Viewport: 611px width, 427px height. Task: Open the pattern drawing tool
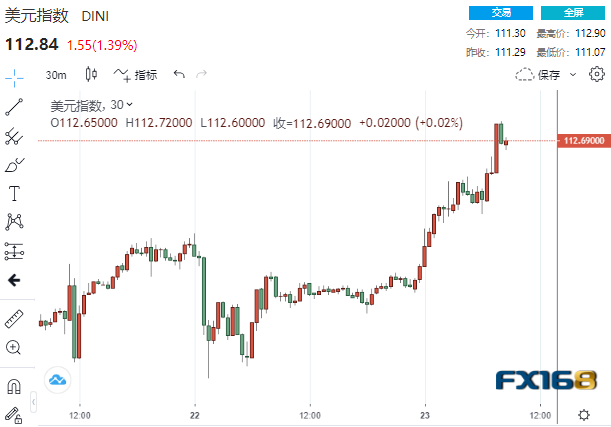14,222
